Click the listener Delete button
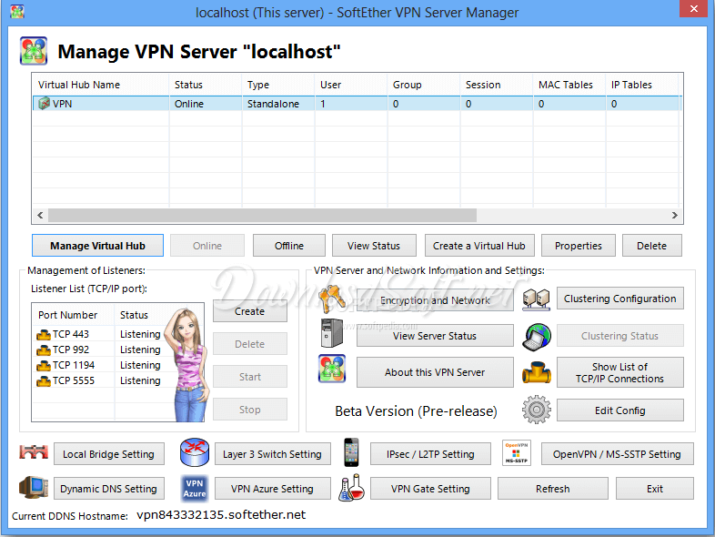715x537 pixels. coord(250,344)
